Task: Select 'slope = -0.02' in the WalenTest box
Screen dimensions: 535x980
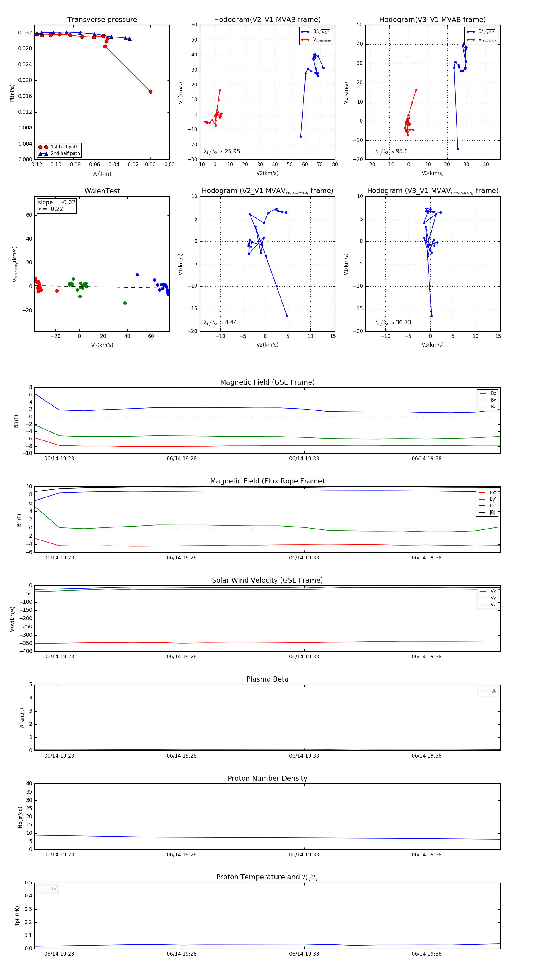Action: coord(56,203)
